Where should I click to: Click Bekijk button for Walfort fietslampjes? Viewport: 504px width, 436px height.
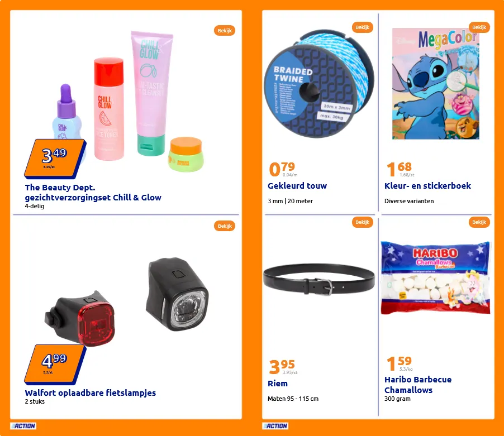(x=225, y=226)
